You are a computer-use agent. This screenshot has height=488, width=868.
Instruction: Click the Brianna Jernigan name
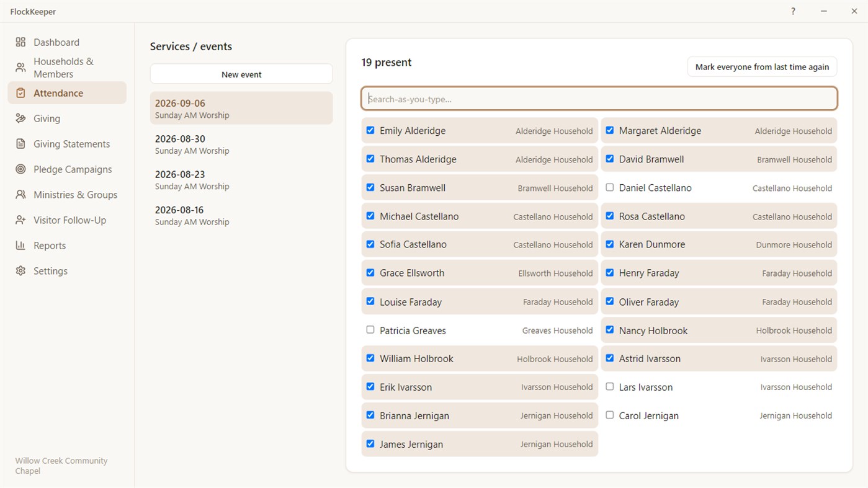pyautogui.click(x=414, y=415)
